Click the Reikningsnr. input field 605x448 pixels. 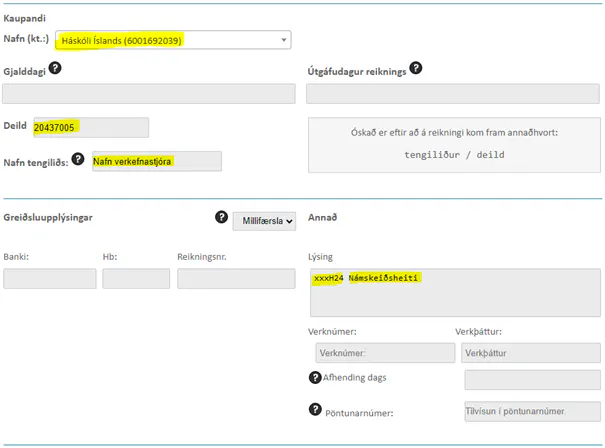point(236,279)
